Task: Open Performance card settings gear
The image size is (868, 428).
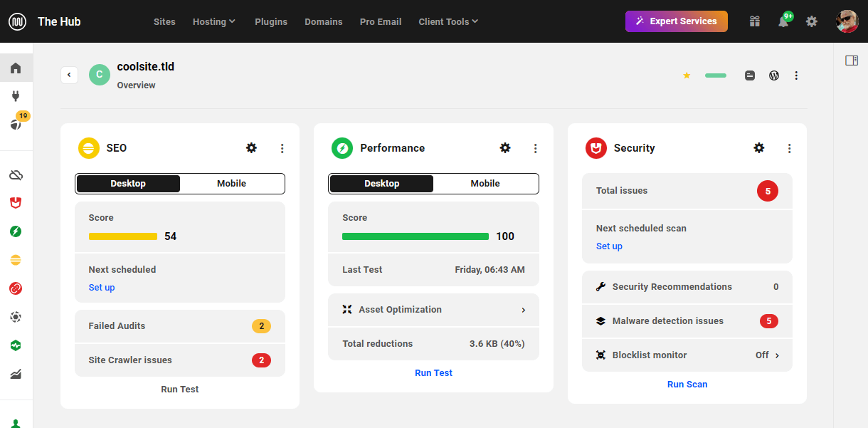Action: tap(505, 148)
